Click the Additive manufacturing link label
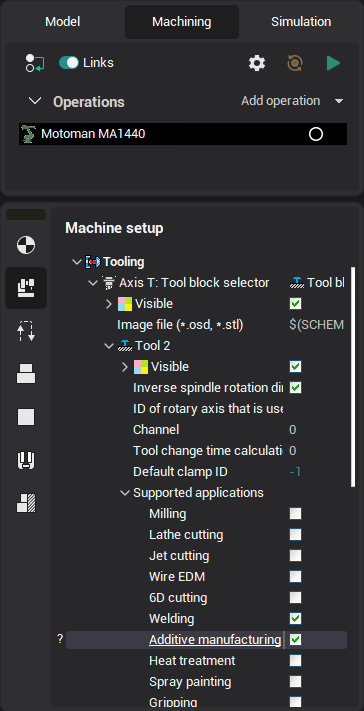 215,640
